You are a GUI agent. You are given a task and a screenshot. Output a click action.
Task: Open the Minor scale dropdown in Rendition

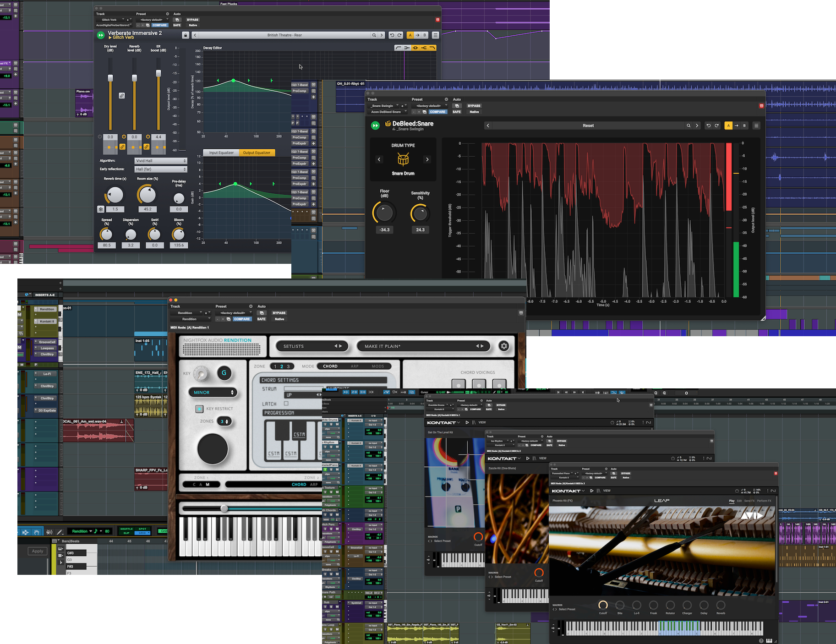pyautogui.click(x=213, y=393)
